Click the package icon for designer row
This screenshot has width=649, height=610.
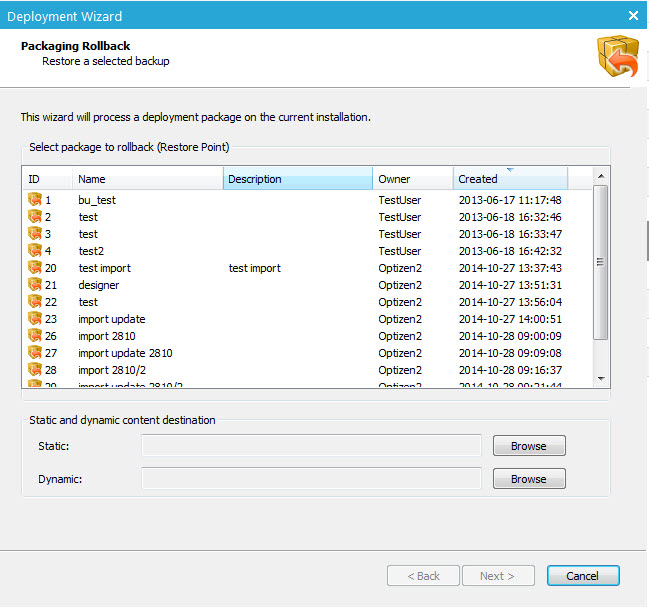tap(35, 285)
